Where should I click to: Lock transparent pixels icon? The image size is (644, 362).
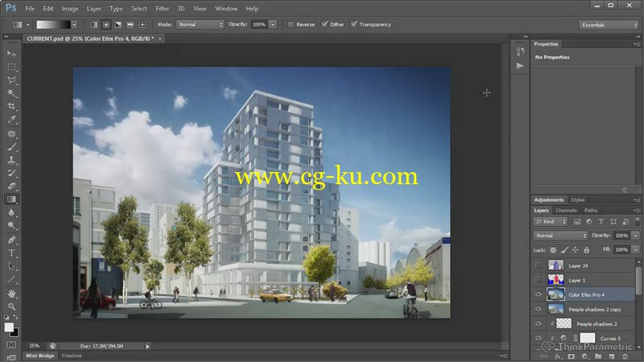click(553, 249)
